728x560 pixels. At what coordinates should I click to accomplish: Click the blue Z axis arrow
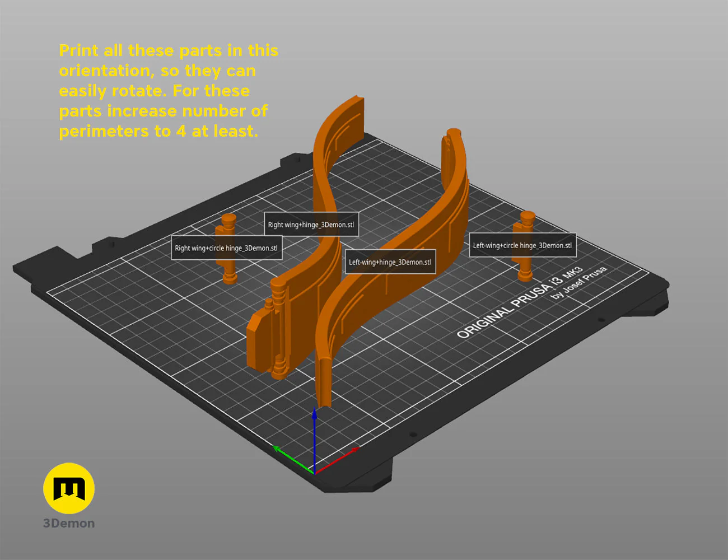point(315,440)
